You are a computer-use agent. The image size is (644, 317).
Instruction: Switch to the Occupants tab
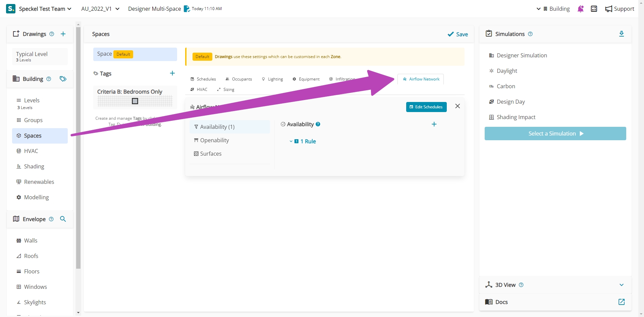click(x=238, y=79)
